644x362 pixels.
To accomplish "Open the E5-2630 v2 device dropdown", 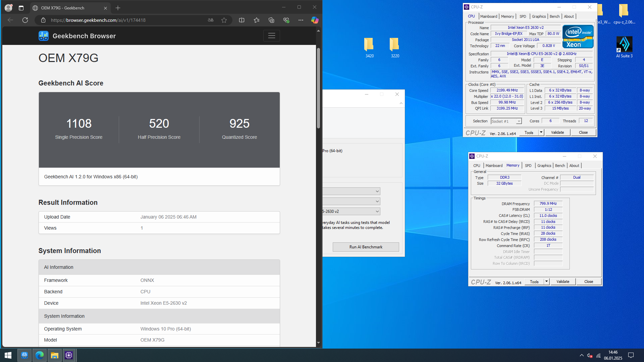I will 351,212.
